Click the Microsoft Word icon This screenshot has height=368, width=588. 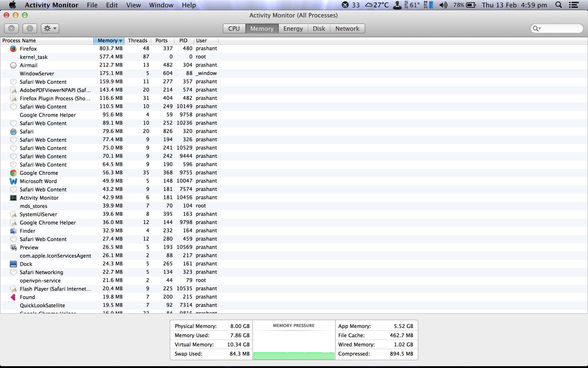point(13,181)
